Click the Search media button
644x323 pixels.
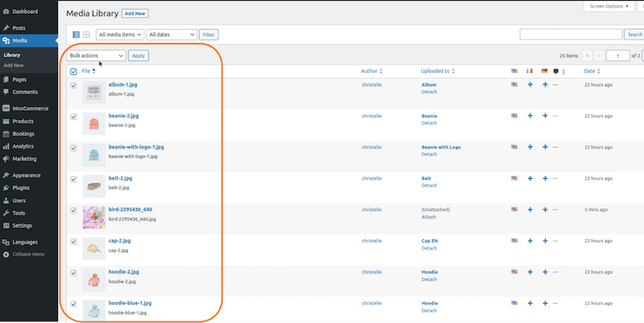click(x=634, y=35)
